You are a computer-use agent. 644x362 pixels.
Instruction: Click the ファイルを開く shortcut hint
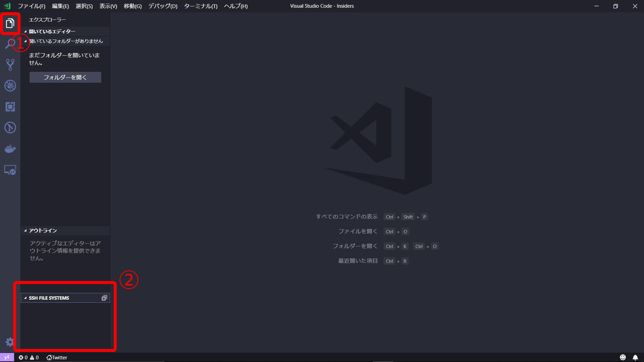[x=358, y=231]
